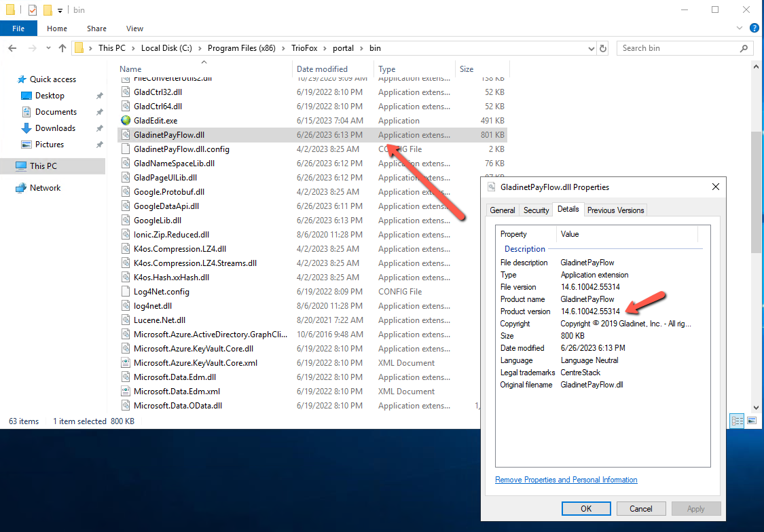Go back using the Back arrow
Screen dimensions: 764x532
(13, 48)
